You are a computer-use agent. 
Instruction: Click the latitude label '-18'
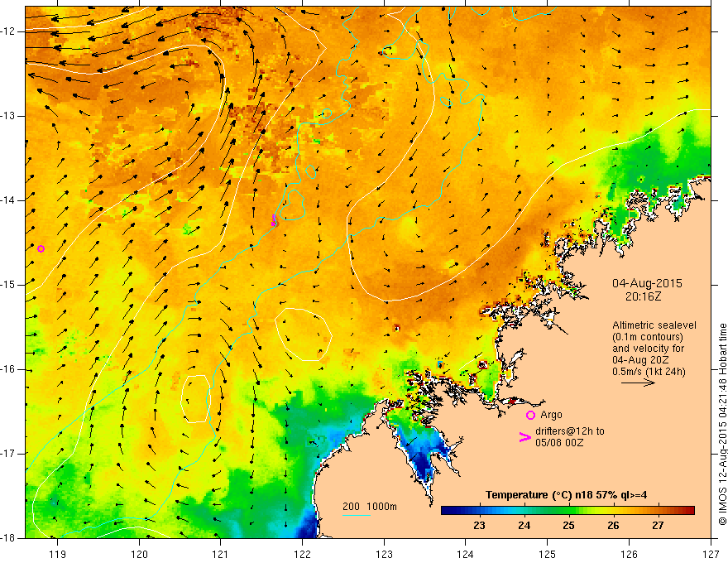pos(8,538)
